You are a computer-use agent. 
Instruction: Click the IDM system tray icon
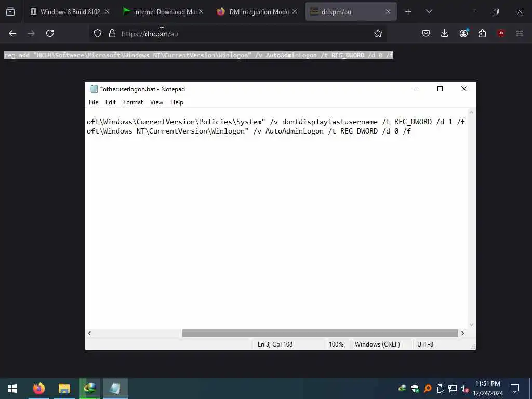tap(403, 388)
